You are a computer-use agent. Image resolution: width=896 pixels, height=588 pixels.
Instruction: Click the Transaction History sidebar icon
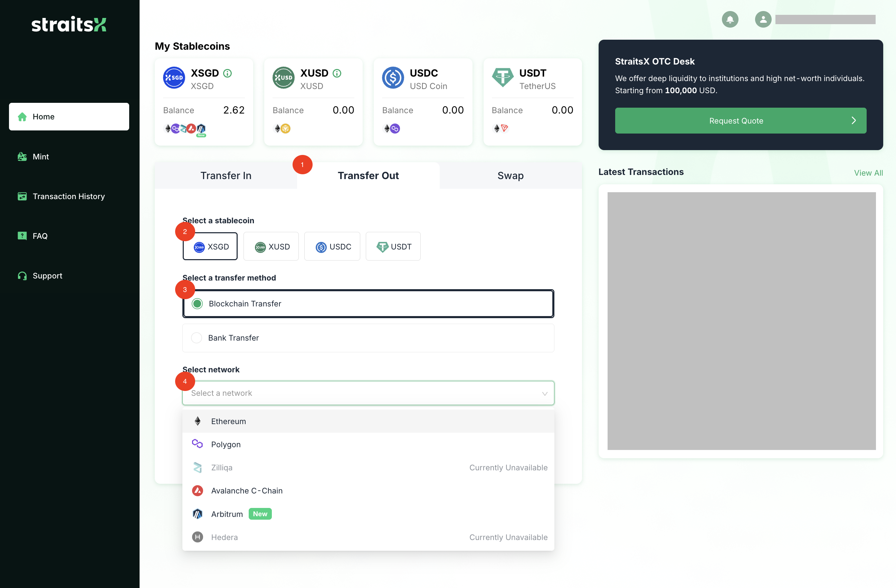pyautogui.click(x=22, y=196)
